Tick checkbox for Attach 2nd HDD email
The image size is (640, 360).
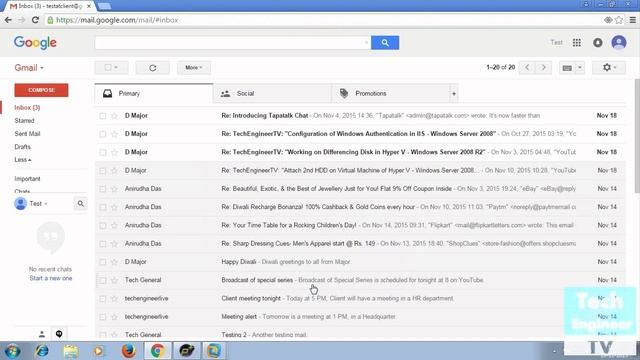pyautogui.click(x=102, y=171)
